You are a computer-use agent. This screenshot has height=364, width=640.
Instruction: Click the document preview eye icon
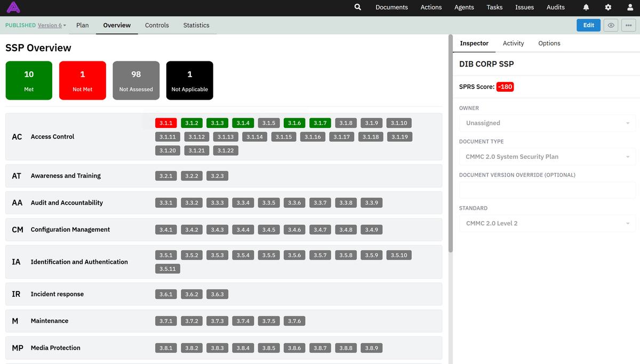(610, 25)
